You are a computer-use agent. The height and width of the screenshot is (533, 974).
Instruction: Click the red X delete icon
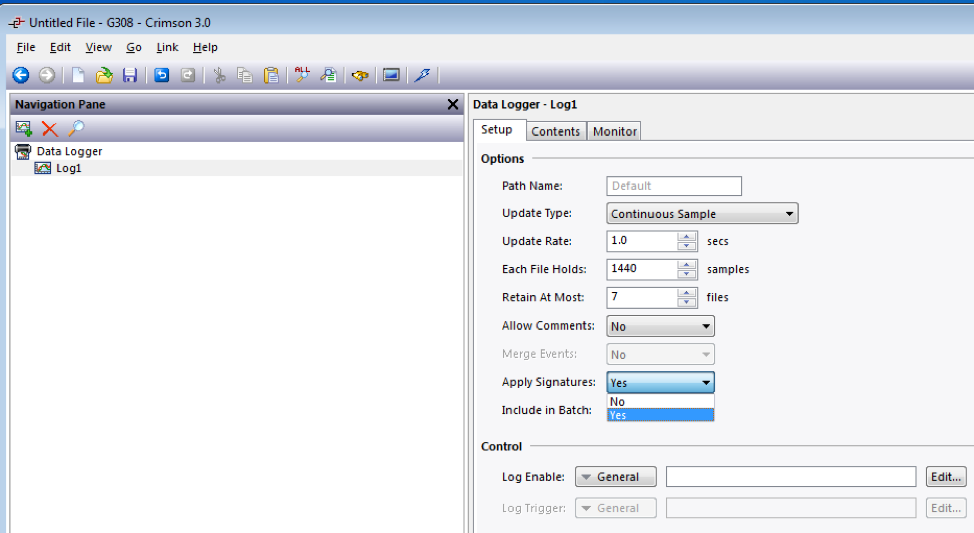(50, 129)
